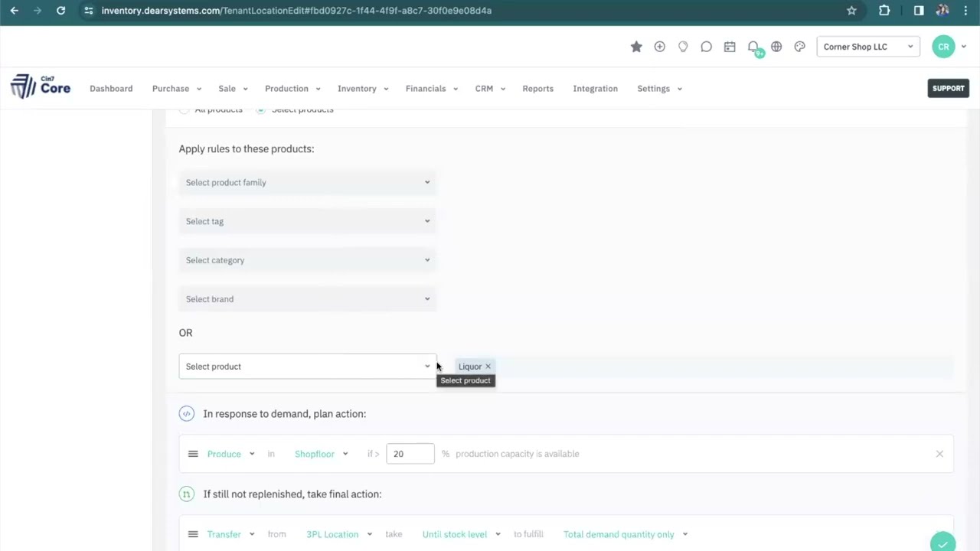Expand the user account chevron
980x551 pixels.
pos(963,47)
